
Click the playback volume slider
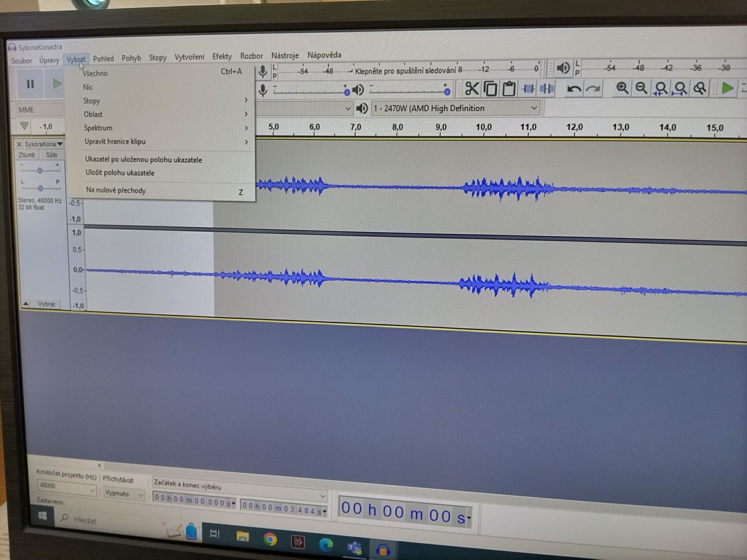(409, 91)
